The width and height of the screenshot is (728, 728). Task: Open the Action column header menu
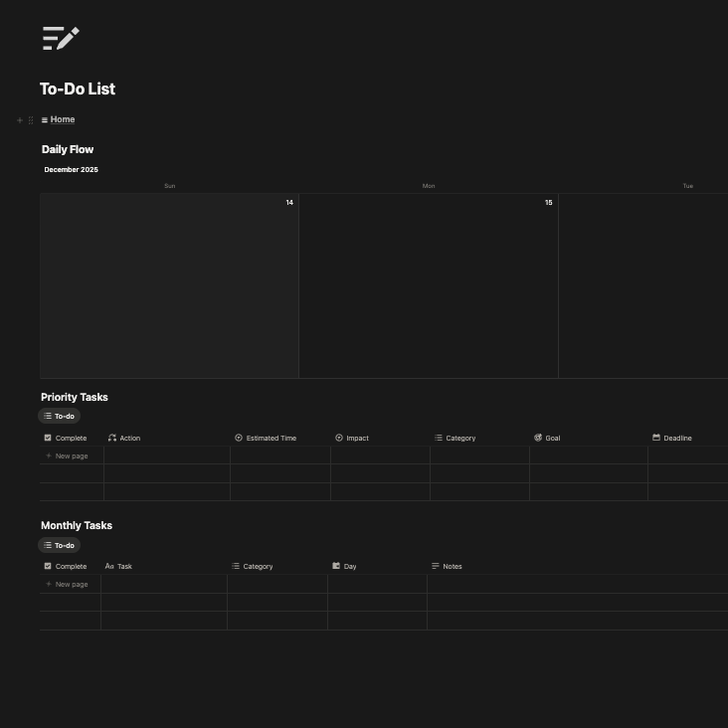129,438
